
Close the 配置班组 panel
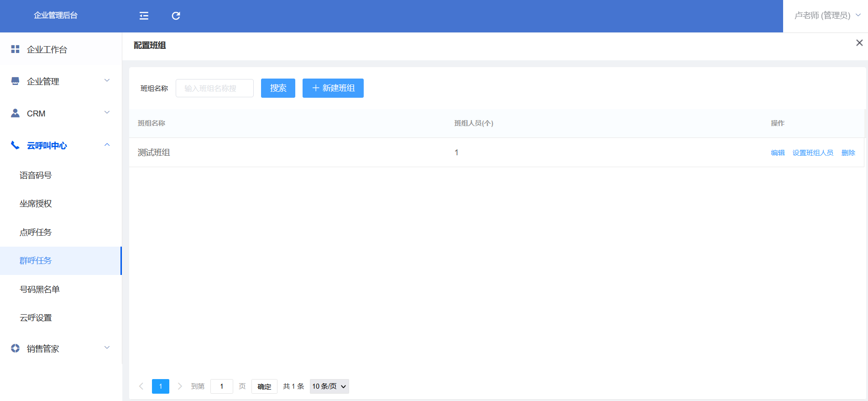click(x=859, y=42)
